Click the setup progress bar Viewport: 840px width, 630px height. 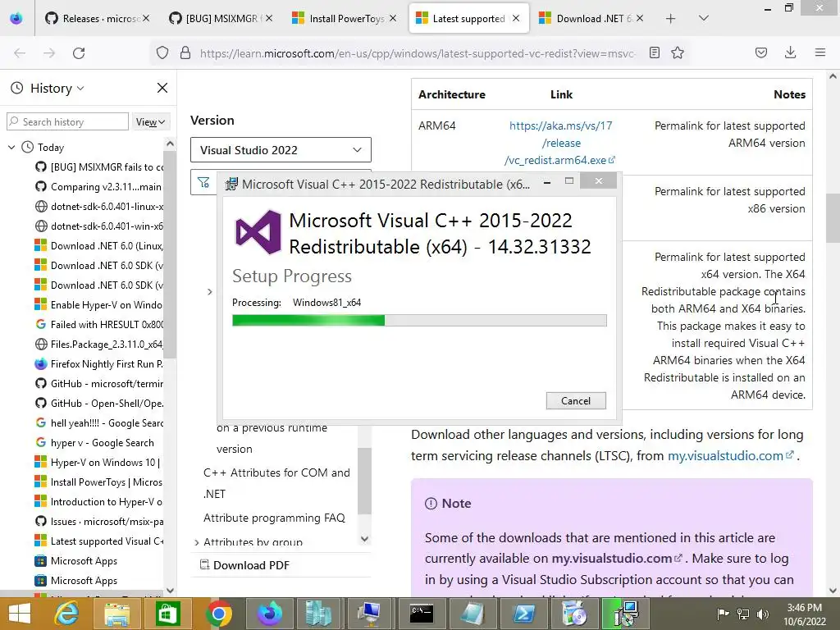[x=419, y=321]
